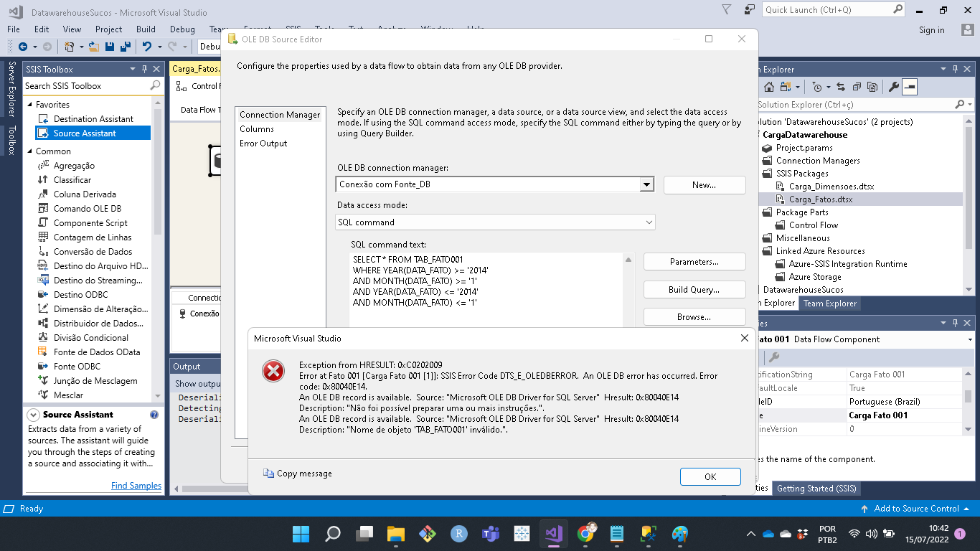
Task: Click the Home icon in Solution Explorer
Action: pyautogui.click(x=768, y=87)
